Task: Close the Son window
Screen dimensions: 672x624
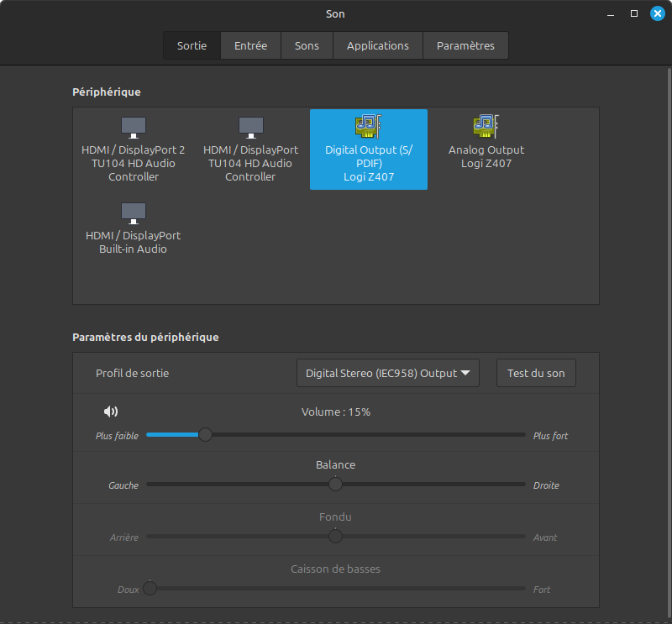Action: 658,13
